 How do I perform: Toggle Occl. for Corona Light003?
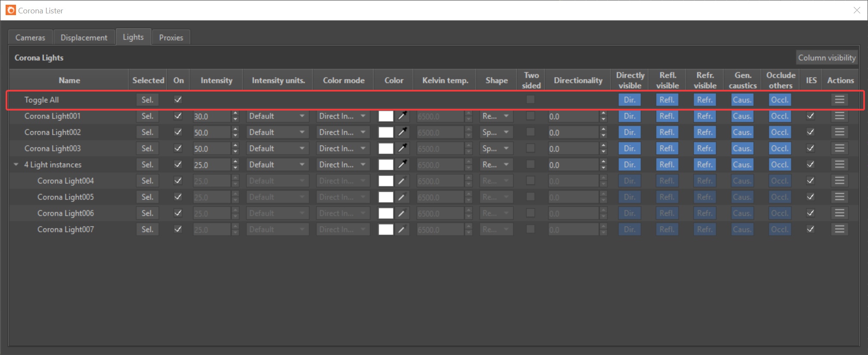click(x=780, y=149)
